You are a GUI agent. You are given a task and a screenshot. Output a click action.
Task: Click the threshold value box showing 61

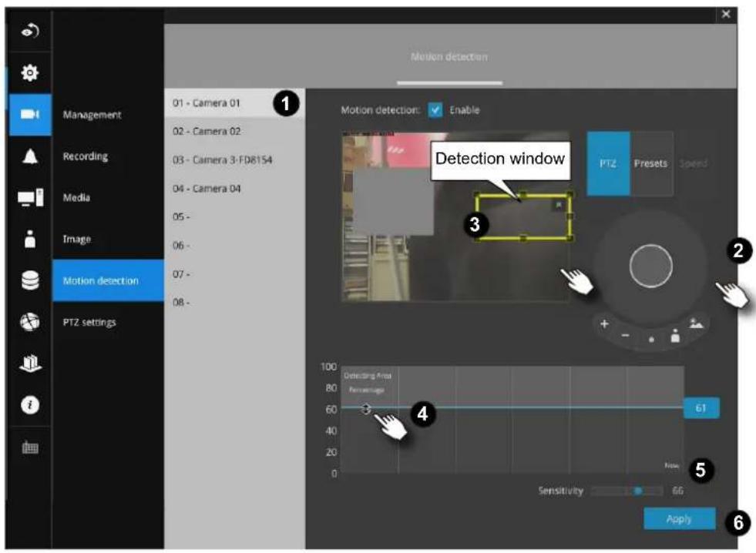coord(701,408)
